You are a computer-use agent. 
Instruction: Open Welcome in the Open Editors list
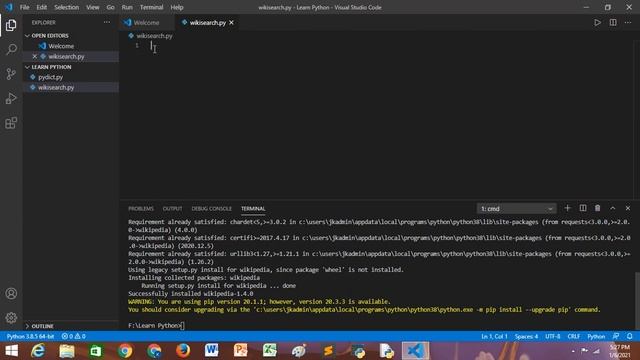[61, 46]
